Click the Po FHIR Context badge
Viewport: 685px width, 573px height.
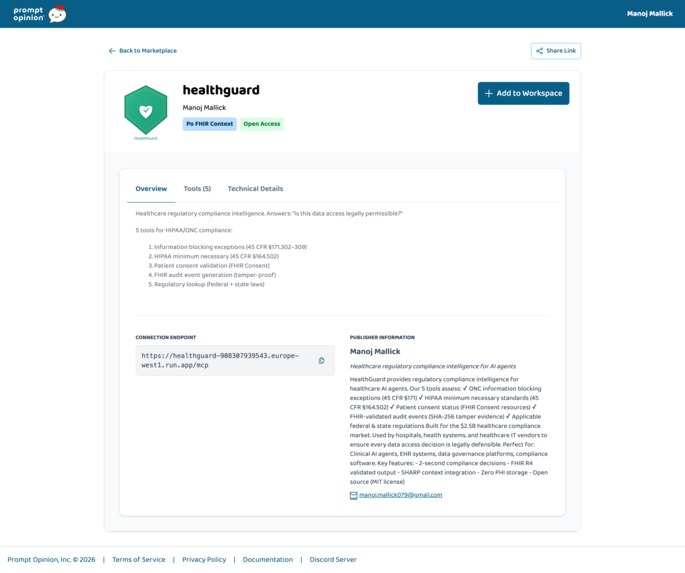coord(210,124)
